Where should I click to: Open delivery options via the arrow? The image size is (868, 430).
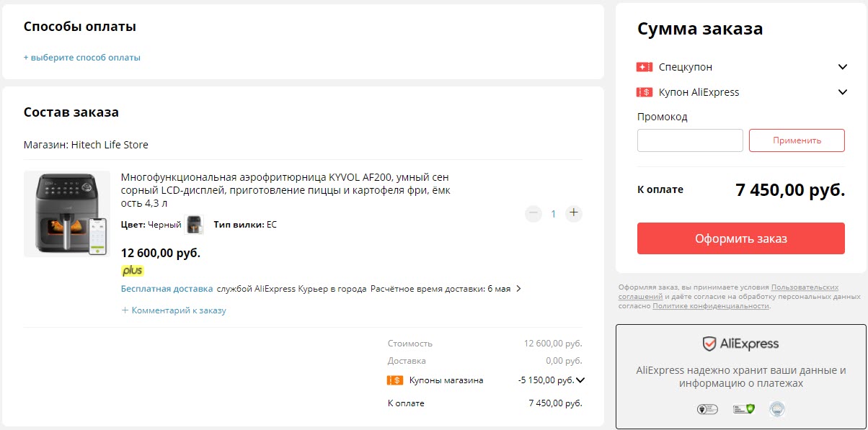click(518, 289)
